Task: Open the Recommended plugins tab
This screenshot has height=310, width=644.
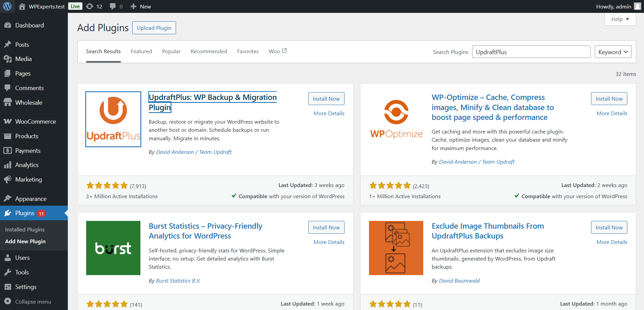Action: pyautogui.click(x=209, y=51)
